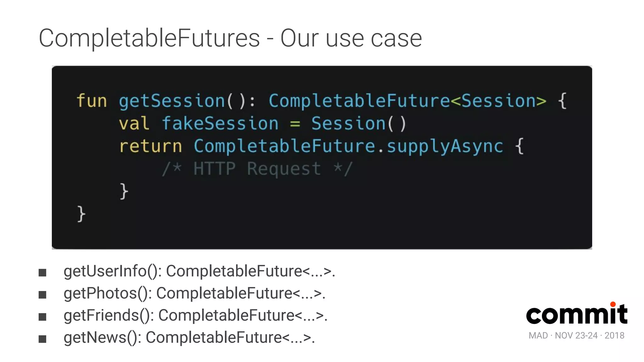The width and height of the screenshot is (644, 362).
Task: Click the HTTP Request comment
Action: coord(257,169)
